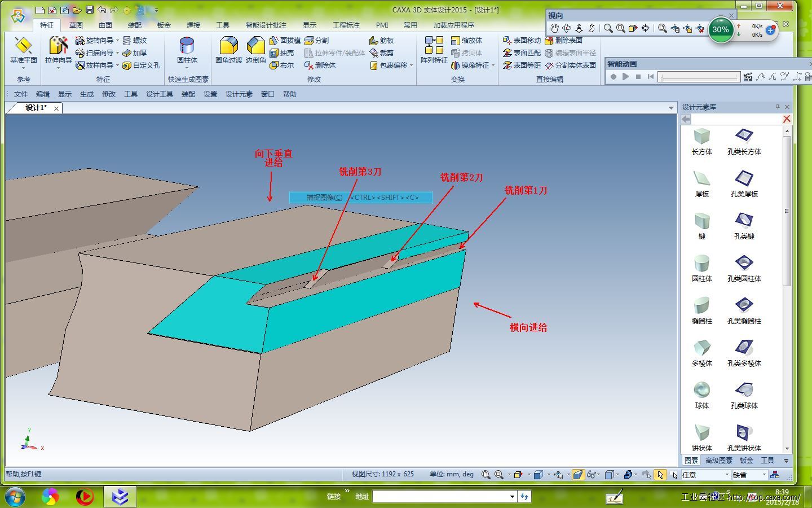The height and width of the screenshot is (508, 812).
Task: Click the 缩放体 scale body tool
Action: click(466, 41)
